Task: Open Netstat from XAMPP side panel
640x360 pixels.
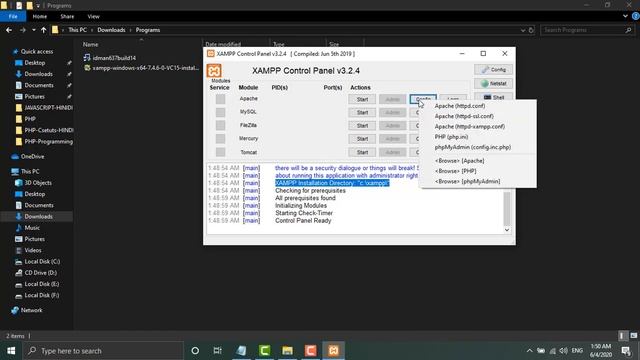Action: click(x=493, y=83)
